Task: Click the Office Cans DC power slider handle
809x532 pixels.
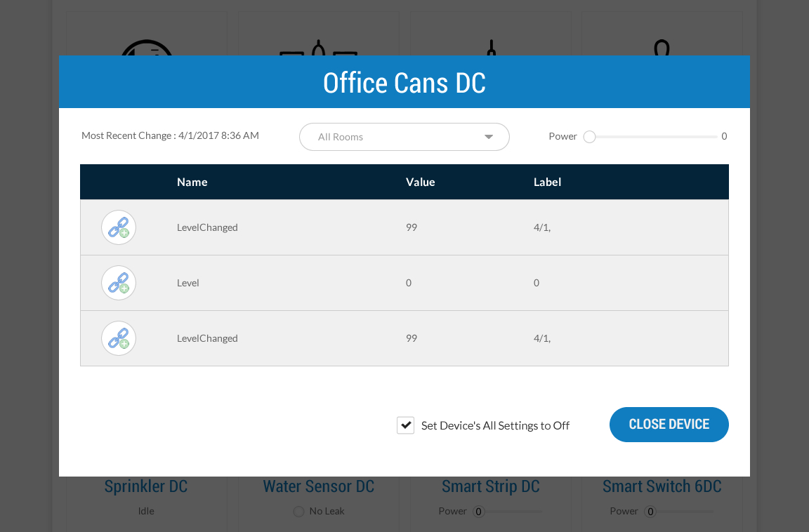Action: pos(590,137)
